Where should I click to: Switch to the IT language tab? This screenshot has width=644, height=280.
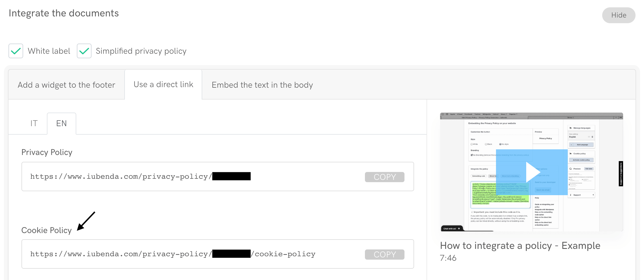(x=34, y=123)
